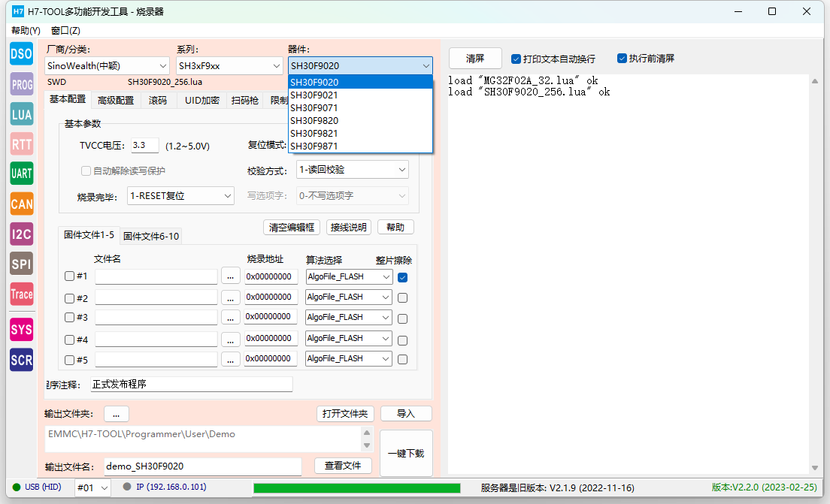Image resolution: width=830 pixels, height=504 pixels.
Task: Open the 帮助(Y) menu
Action: (26, 31)
